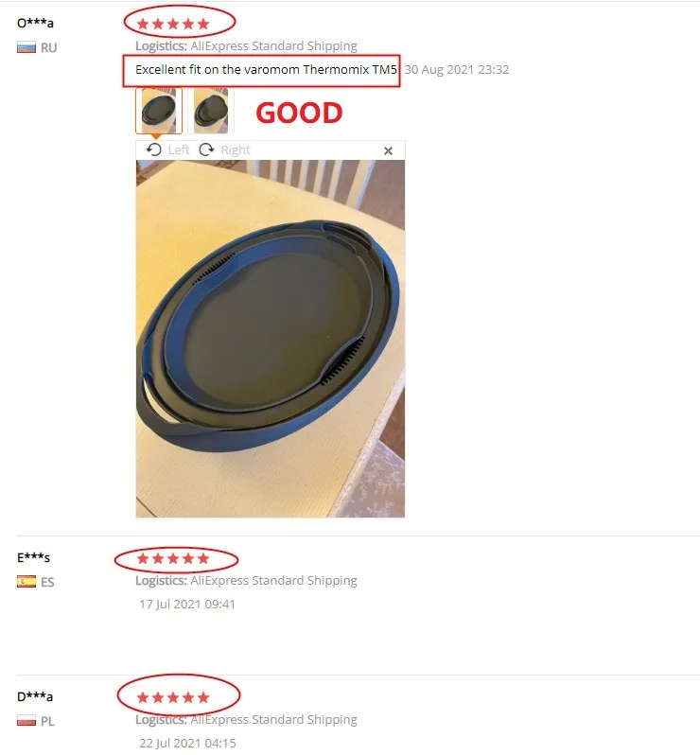Click reviewer name E***s

pyautogui.click(x=33, y=557)
